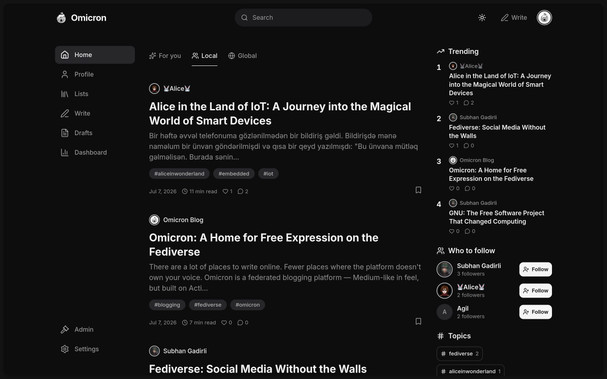Click Alice author name on first post
This screenshot has height=379, width=607.
pyautogui.click(x=177, y=89)
